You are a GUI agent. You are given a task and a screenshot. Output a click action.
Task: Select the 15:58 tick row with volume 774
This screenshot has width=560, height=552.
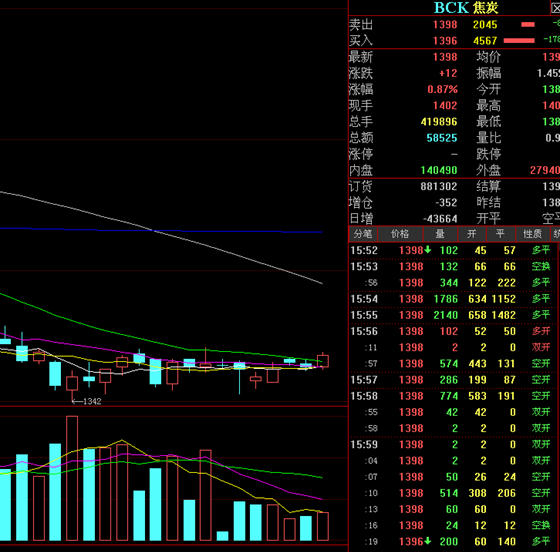point(453,396)
